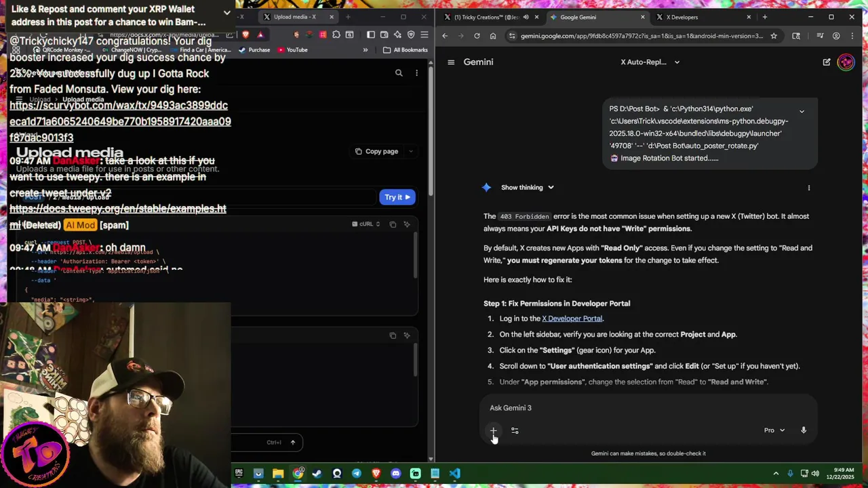Open the Brave hamburger main menu
This screenshot has height=488, width=868.
click(425, 35)
